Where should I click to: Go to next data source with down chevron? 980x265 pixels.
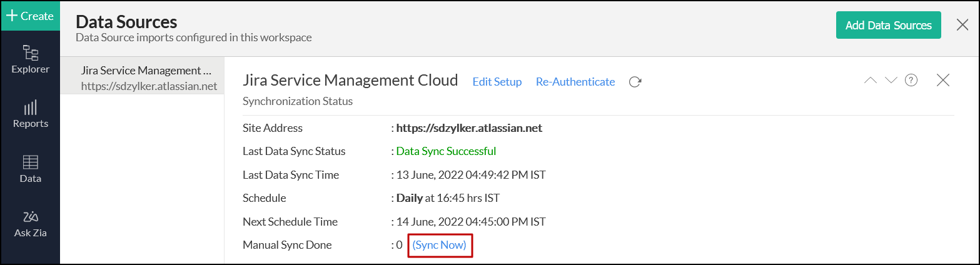(x=891, y=81)
